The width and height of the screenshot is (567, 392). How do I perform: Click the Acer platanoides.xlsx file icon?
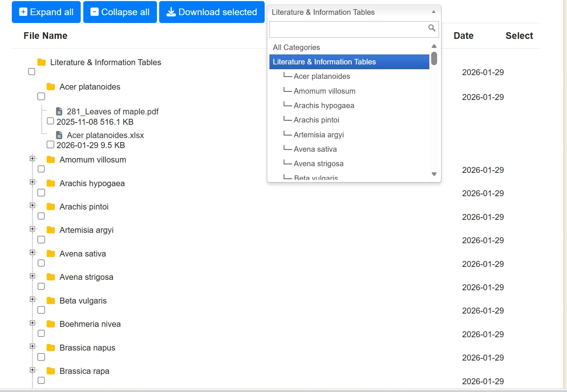[x=59, y=135]
